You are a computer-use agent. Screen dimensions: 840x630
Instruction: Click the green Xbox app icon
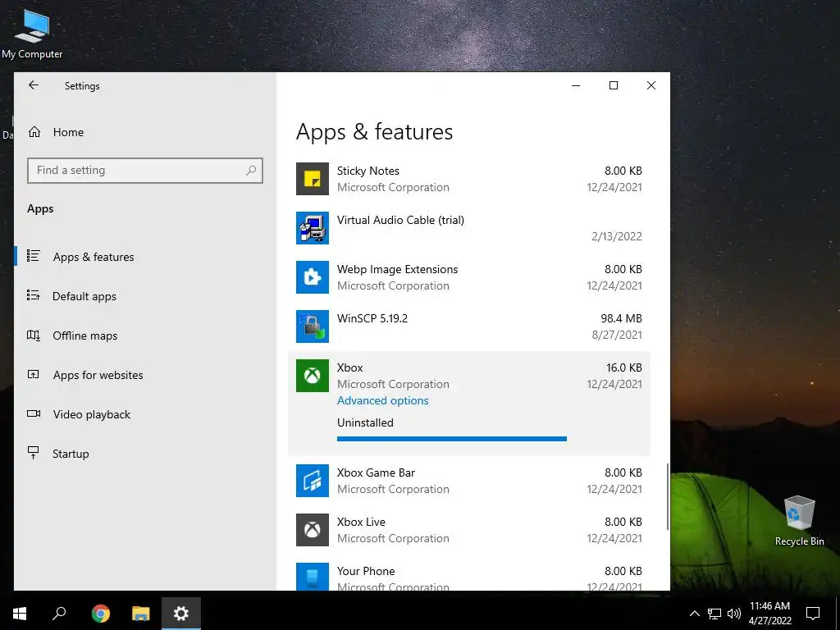(313, 376)
